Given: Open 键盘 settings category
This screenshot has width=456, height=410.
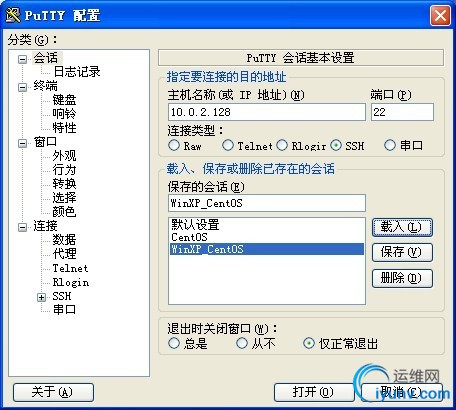Looking at the screenshot, I should [64, 100].
